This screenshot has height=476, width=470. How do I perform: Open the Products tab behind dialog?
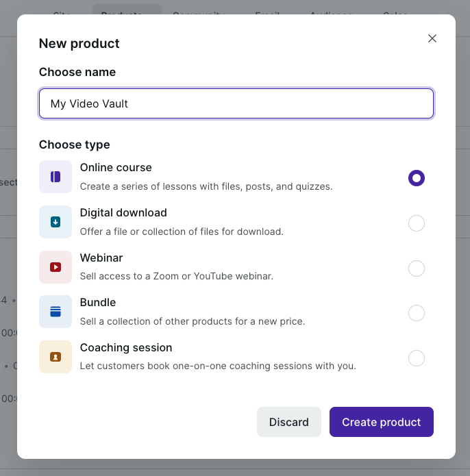coord(127,10)
